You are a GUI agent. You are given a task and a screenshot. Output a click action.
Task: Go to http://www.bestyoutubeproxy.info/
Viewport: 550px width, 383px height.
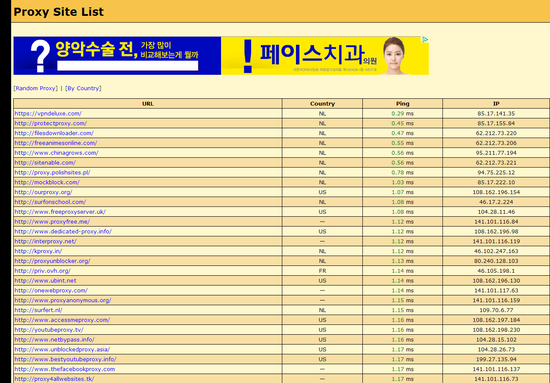[x=65, y=359]
